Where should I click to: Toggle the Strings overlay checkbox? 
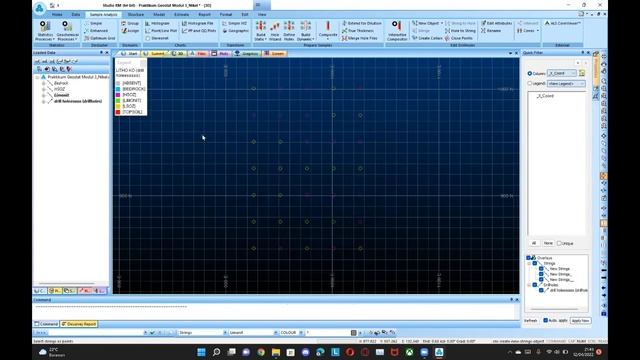click(x=535, y=263)
